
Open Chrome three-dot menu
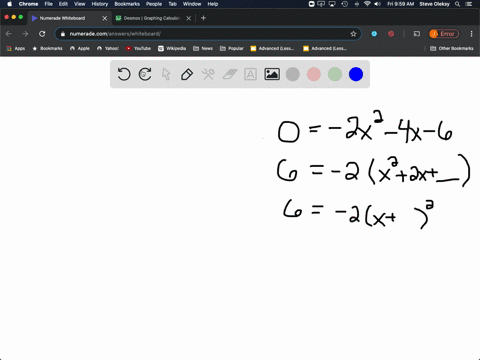point(471,34)
